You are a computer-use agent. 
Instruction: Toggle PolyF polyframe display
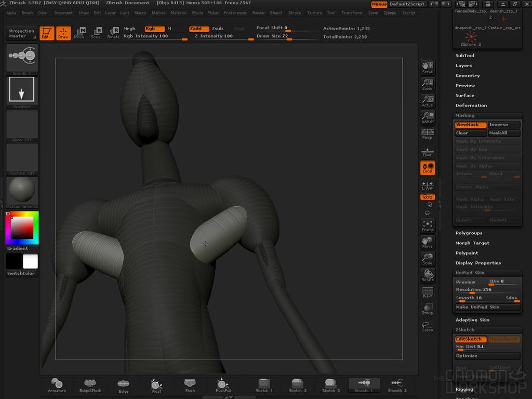click(x=428, y=292)
